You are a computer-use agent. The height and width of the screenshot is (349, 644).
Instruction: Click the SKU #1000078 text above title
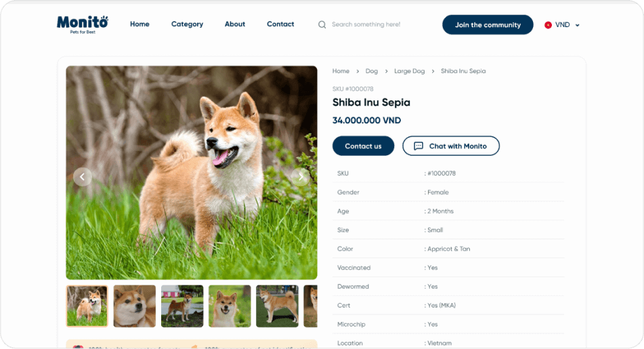click(353, 89)
